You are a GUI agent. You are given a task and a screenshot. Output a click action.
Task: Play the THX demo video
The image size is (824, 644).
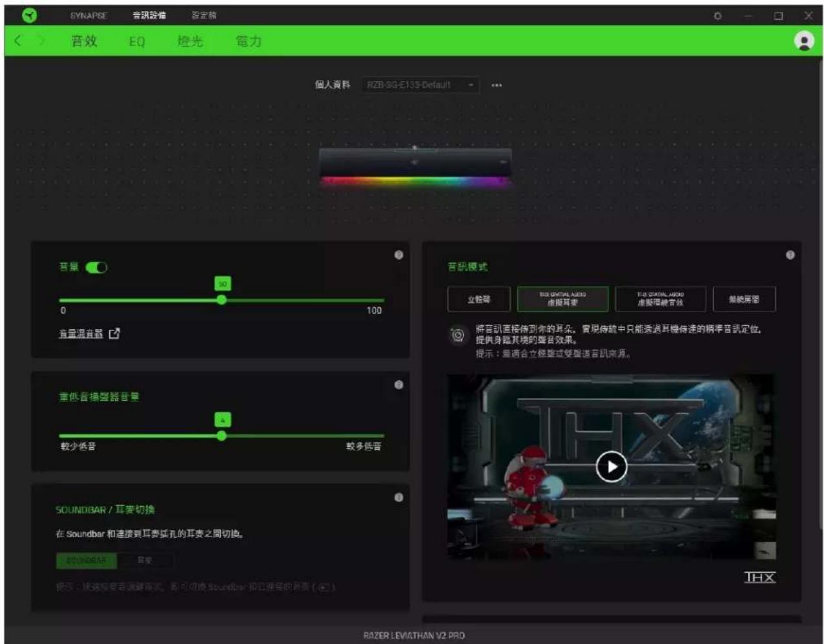611,467
